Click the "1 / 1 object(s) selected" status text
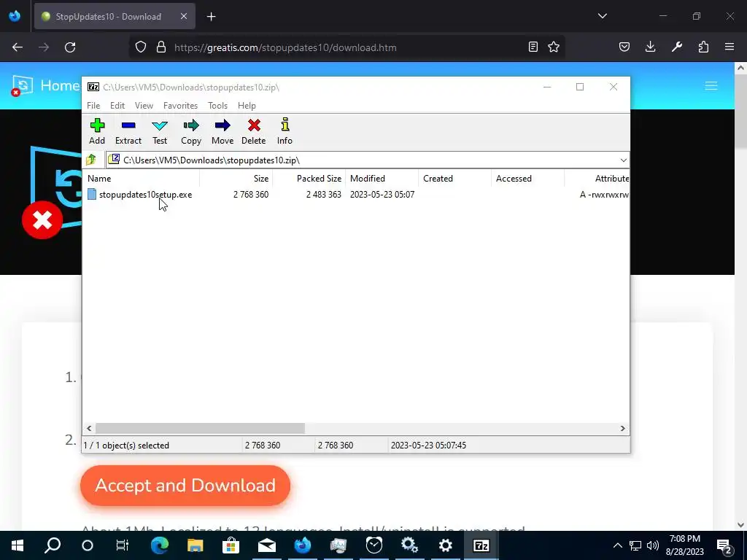The width and height of the screenshot is (747, 560). [x=126, y=446]
